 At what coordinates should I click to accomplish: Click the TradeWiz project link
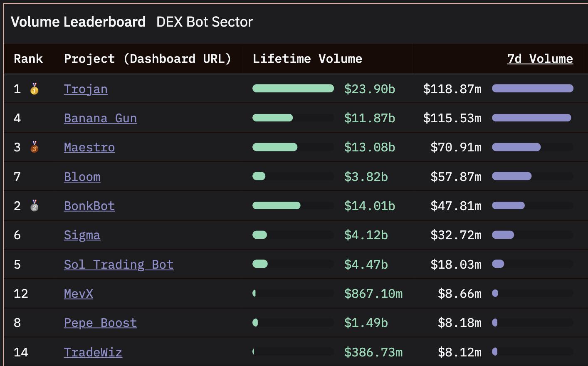(93, 352)
